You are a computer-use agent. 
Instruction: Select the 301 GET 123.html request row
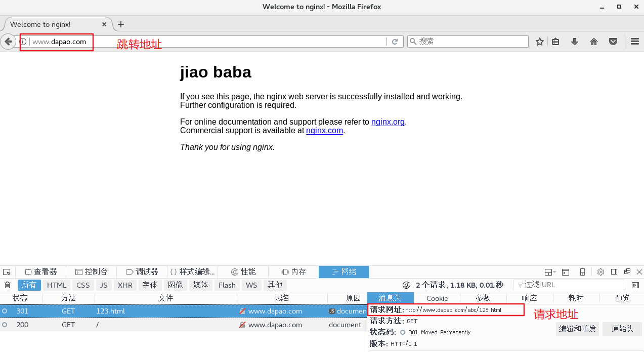183,311
